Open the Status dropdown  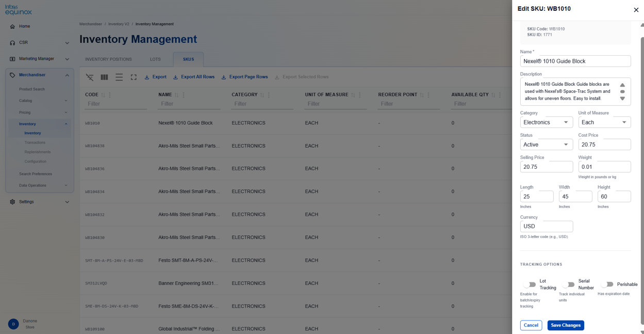click(546, 145)
